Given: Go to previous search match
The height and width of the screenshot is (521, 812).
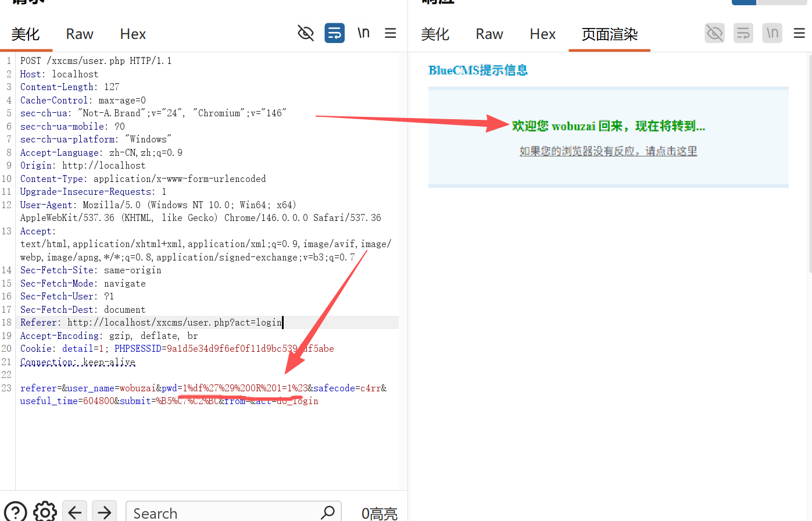Looking at the screenshot, I should pos(75,512).
